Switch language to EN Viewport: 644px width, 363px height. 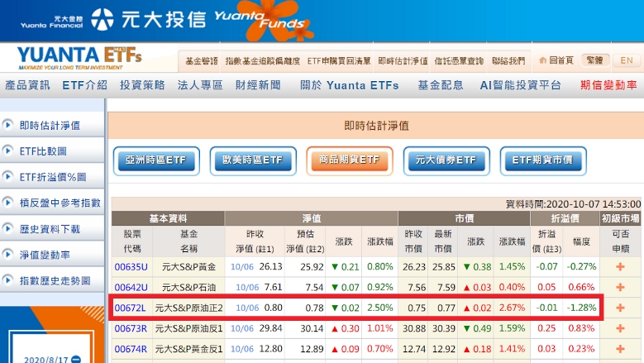tap(627, 60)
